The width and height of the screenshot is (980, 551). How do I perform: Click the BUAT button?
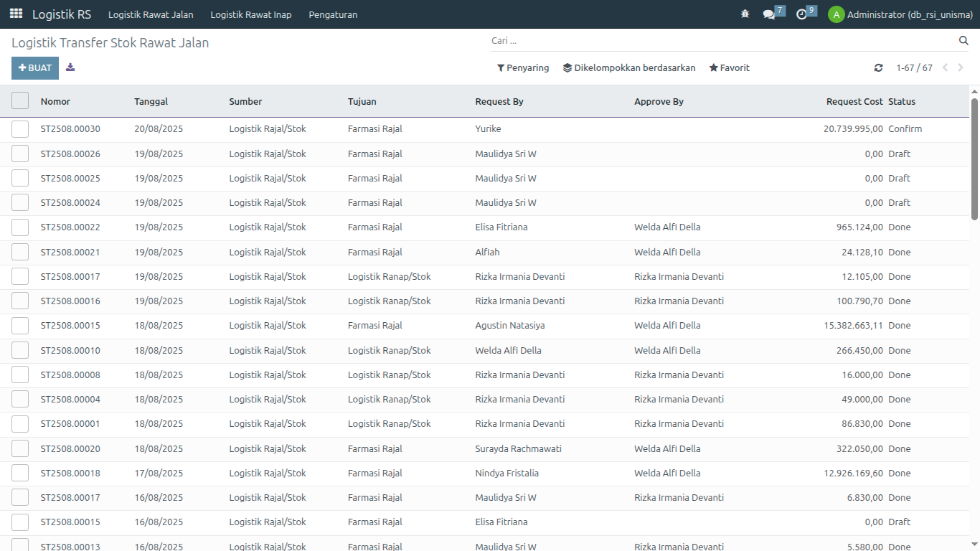click(35, 68)
